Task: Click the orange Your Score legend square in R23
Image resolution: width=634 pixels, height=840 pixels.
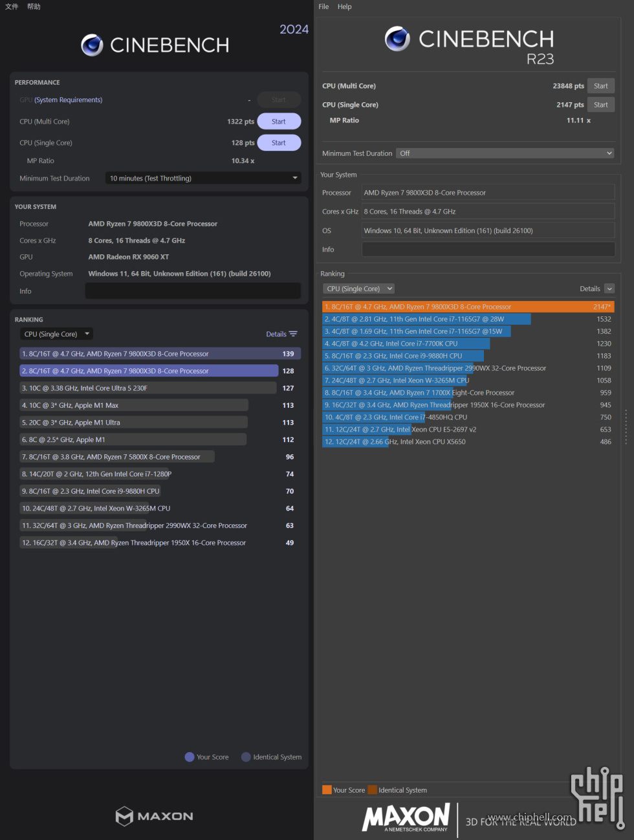Action: [327, 790]
